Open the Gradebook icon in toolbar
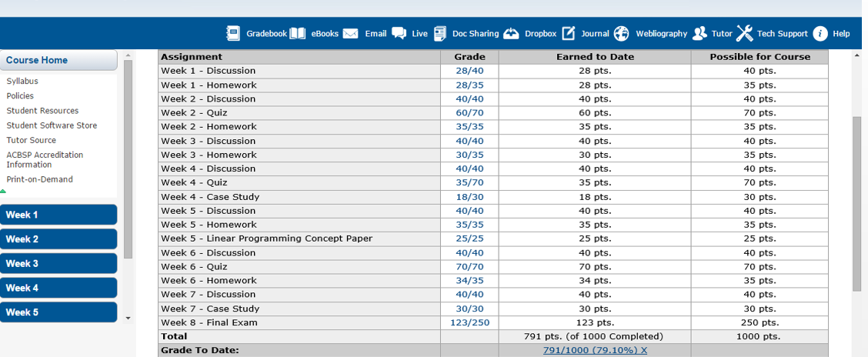Viewport: 868px width, 357px height. (233, 33)
